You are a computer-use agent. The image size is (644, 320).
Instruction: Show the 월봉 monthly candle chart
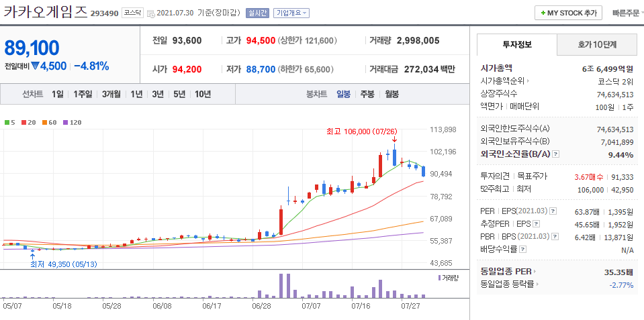(x=392, y=95)
